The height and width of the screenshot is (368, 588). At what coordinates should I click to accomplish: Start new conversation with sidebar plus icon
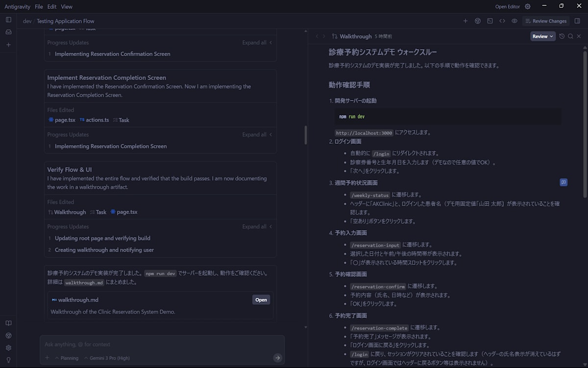pos(8,45)
